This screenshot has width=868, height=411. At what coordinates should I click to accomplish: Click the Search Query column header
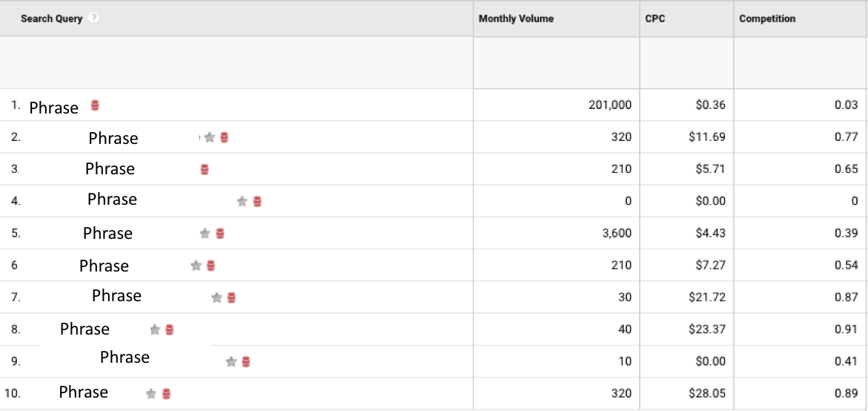[52, 19]
